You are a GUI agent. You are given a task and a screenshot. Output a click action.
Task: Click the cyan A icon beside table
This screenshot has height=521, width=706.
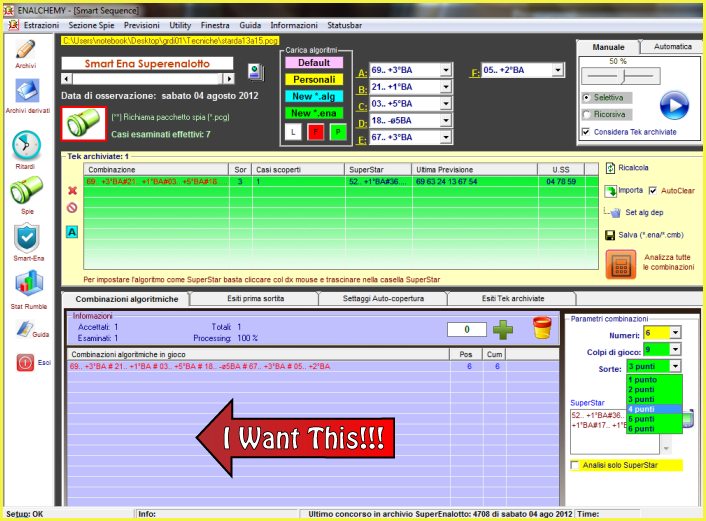[x=72, y=232]
